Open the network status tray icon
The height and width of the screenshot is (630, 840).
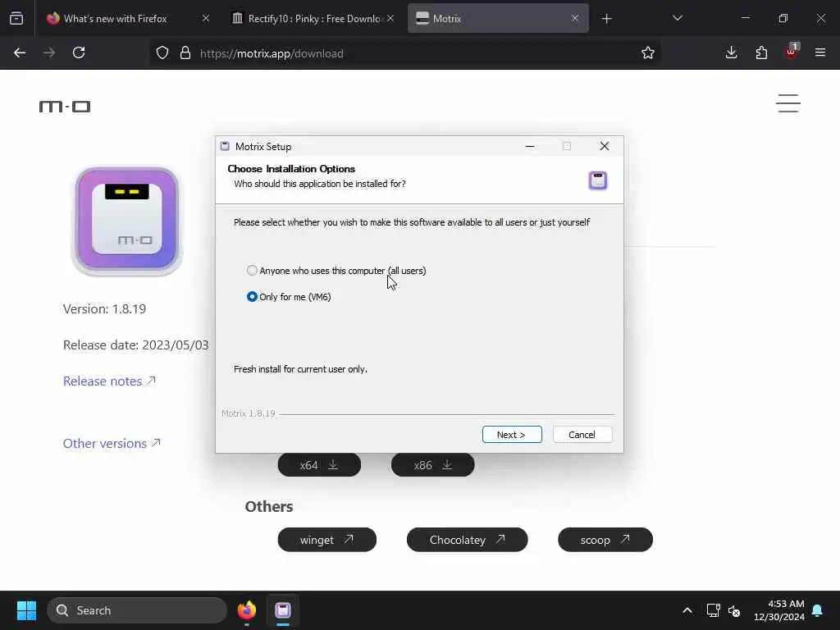point(713,610)
